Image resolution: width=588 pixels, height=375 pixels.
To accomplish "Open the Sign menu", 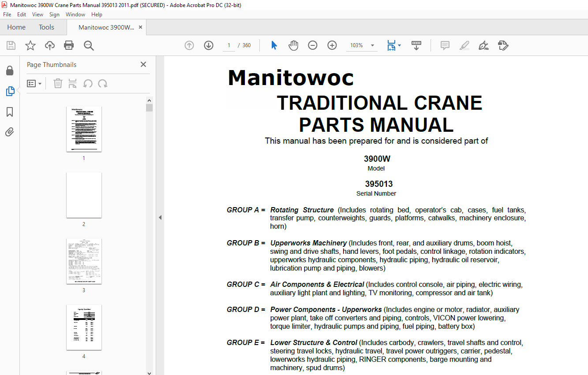I will coord(54,15).
